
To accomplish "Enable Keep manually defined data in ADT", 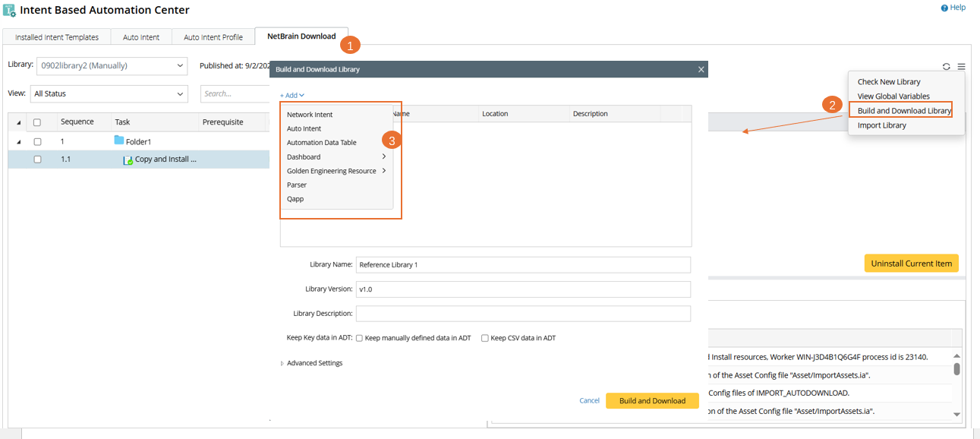I will (359, 338).
